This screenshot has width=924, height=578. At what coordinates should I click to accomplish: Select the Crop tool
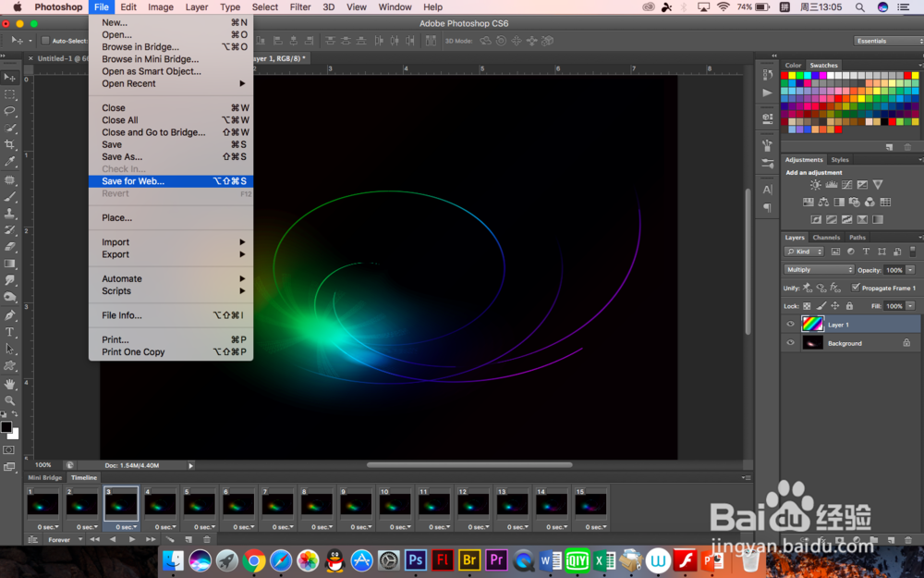coord(10,145)
